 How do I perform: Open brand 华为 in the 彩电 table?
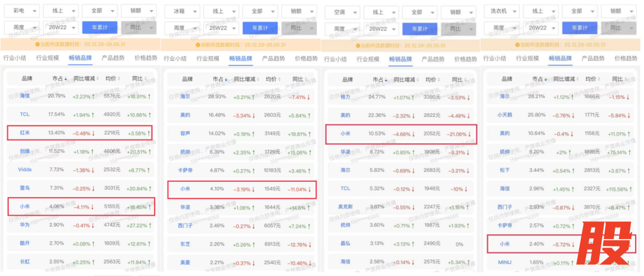pos(25,225)
